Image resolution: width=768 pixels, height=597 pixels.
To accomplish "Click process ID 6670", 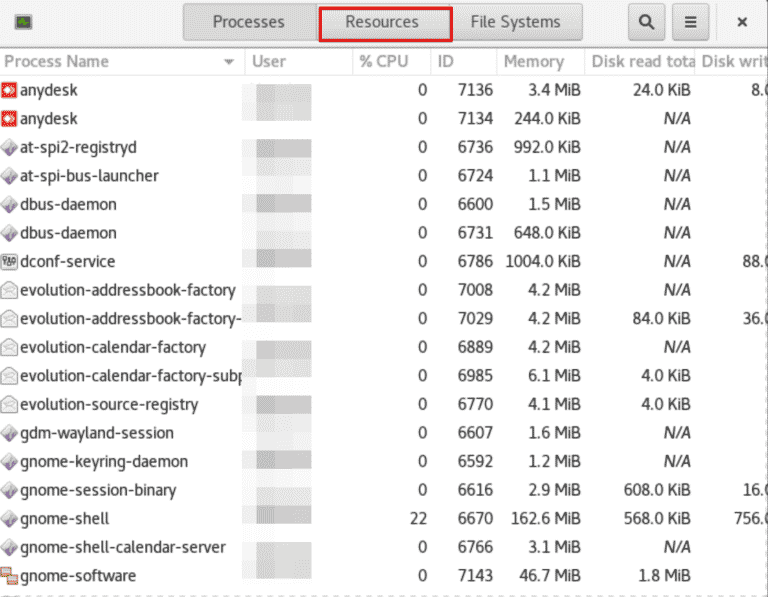I will pyautogui.click(x=475, y=519).
